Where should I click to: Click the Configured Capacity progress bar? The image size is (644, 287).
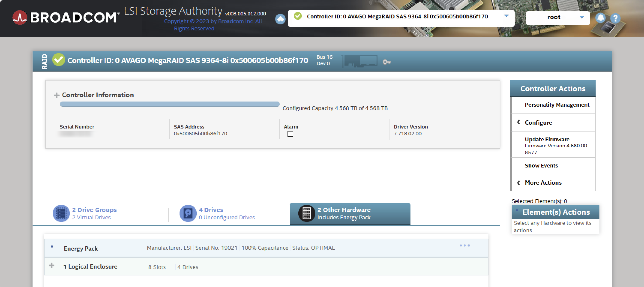170,104
